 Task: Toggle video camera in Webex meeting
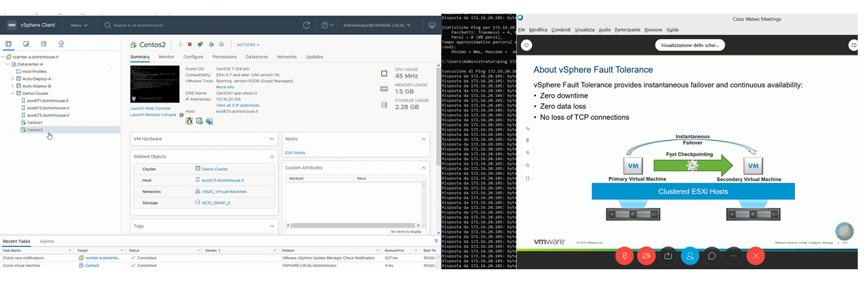[x=646, y=256]
